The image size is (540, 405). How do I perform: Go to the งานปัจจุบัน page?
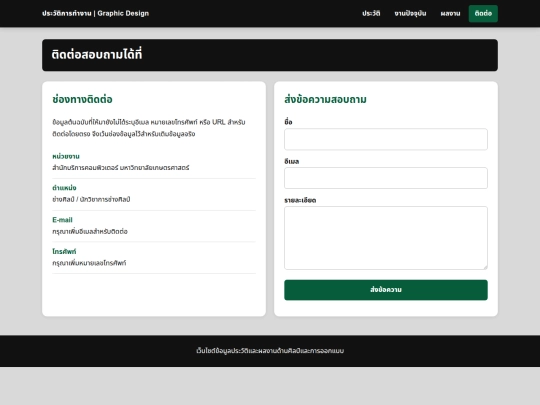410,13
